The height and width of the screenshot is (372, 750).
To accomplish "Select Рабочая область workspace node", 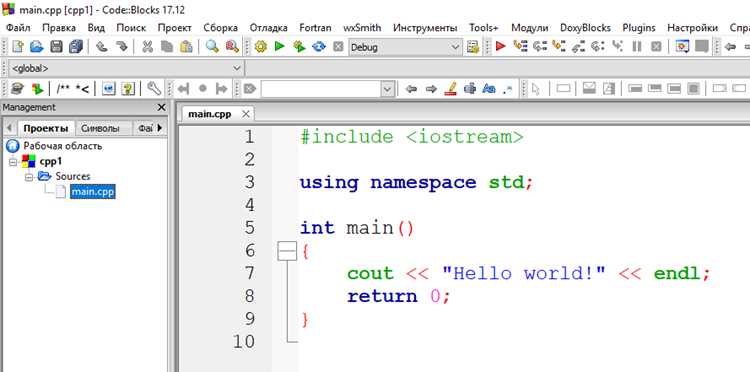I will pos(63,146).
